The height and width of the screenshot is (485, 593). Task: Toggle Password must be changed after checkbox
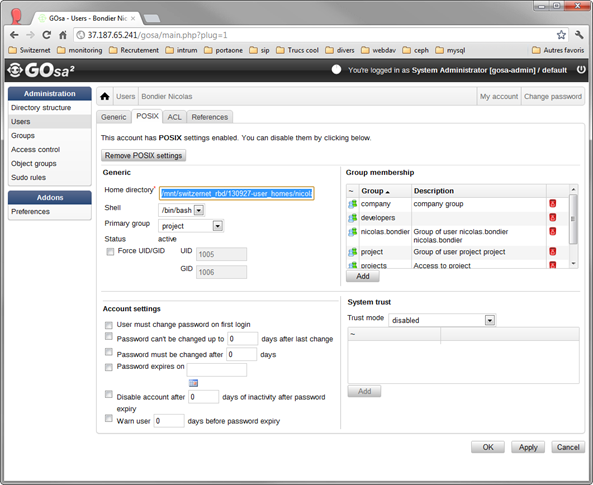point(109,352)
